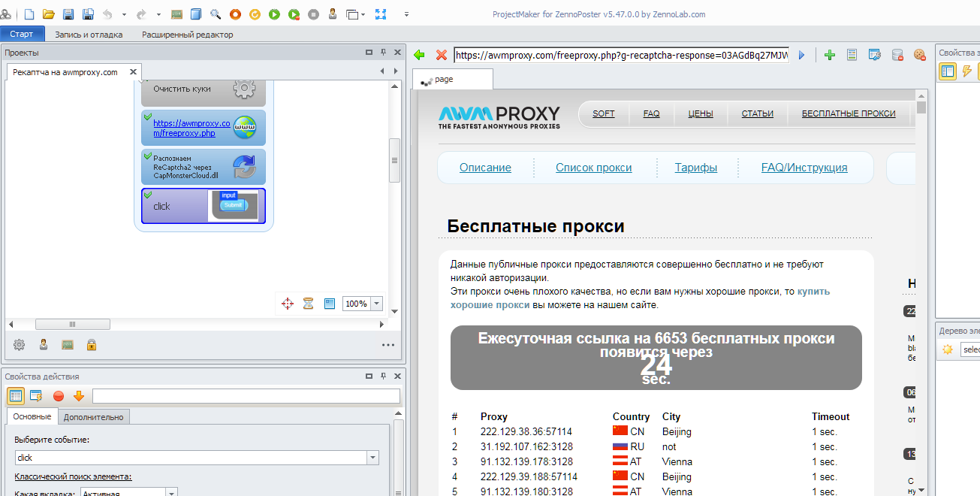Click the padlock icon below project canvas
980x496 pixels.
[91, 345]
